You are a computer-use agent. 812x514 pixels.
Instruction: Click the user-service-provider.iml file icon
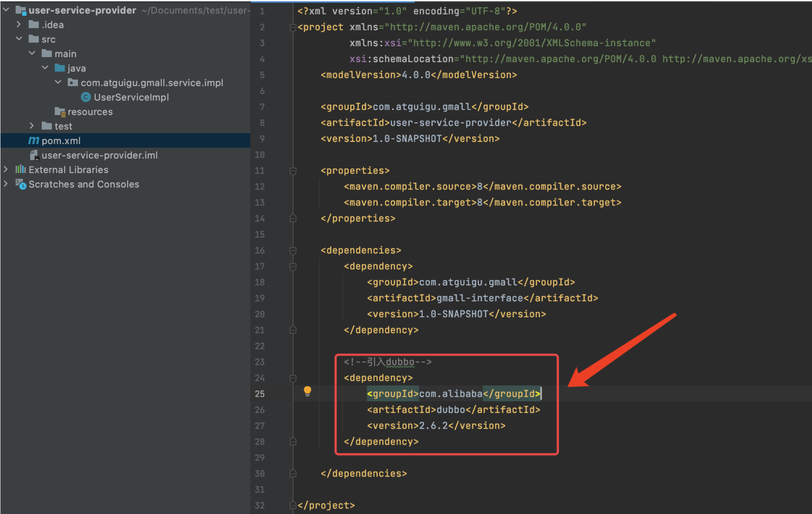pyautogui.click(x=34, y=155)
